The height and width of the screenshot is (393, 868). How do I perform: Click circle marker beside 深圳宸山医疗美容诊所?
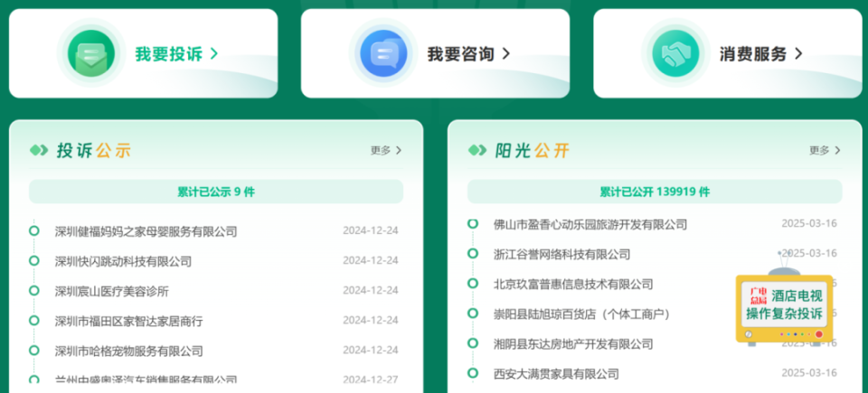(34, 291)
